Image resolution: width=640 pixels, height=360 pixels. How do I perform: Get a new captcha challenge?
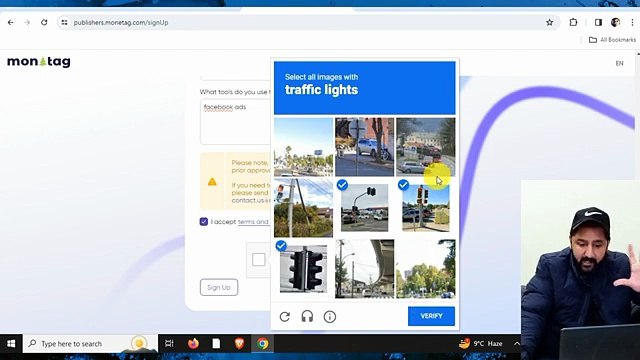click(285, 316)
